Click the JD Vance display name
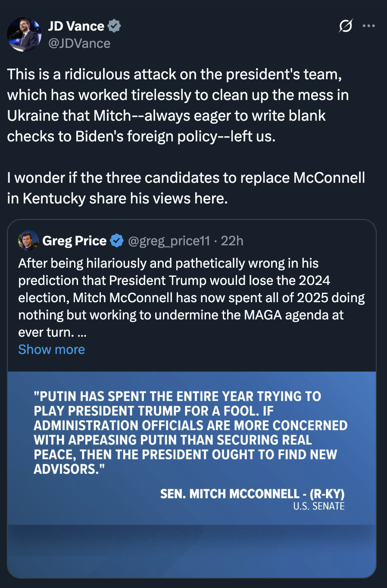 (x=76, y=26)
